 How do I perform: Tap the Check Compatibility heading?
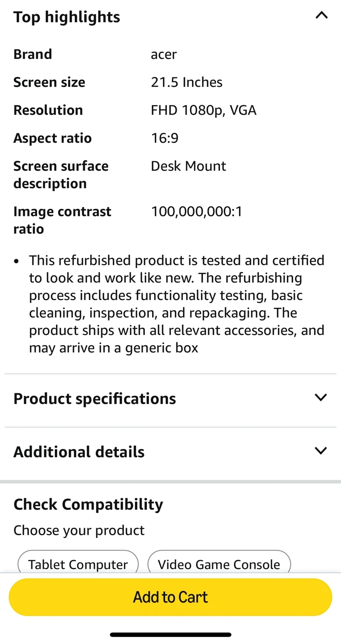click(88, 504)
